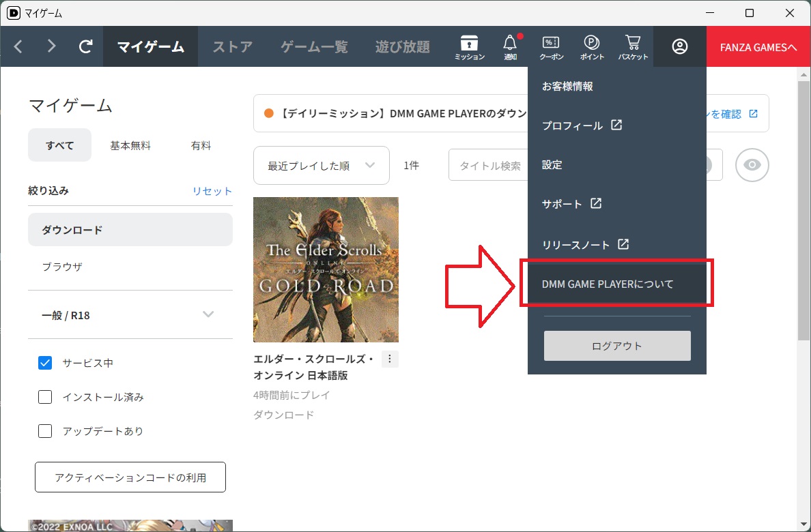Open the バスケット cart icon
The image size is (811, 532).
(633, 48)
